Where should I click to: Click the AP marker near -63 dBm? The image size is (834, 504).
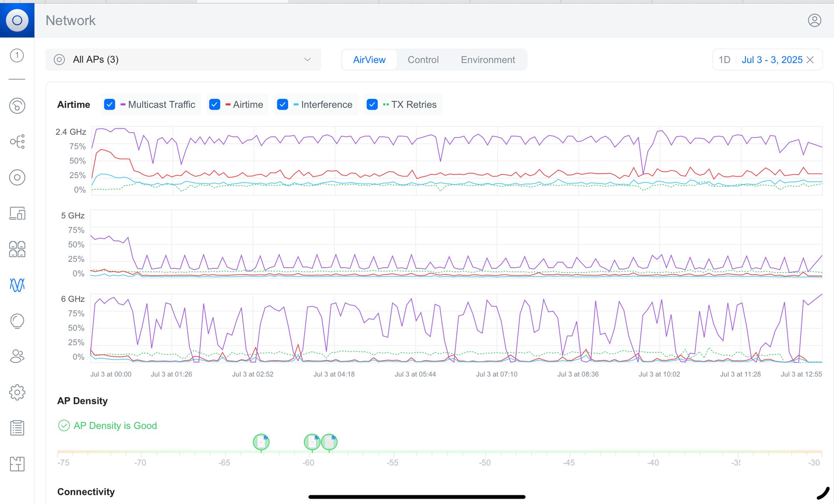(261, 442)
